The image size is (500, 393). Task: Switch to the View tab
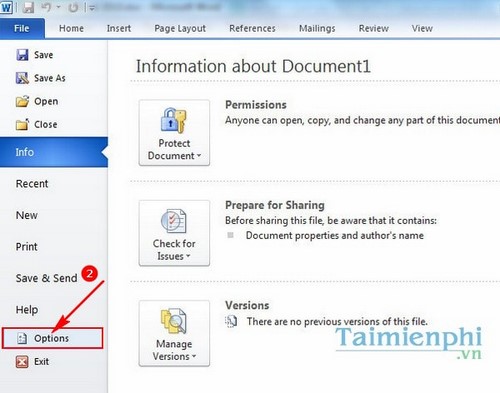coord(422,29)
